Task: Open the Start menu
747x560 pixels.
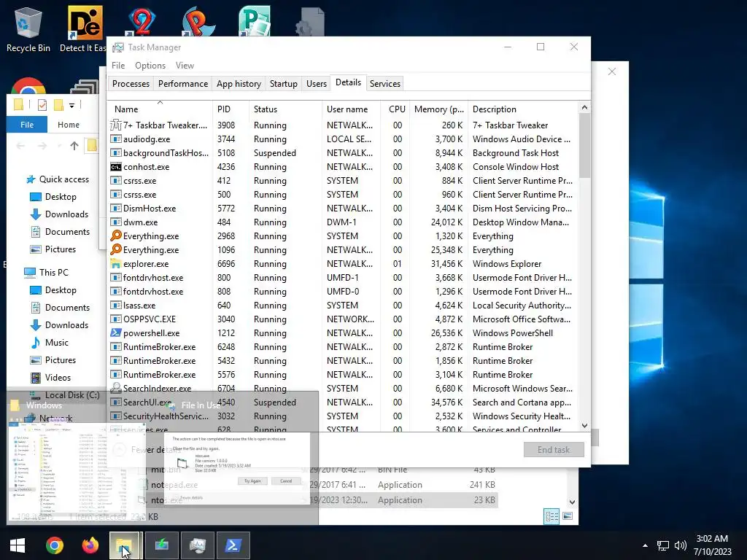Action: 18,545
